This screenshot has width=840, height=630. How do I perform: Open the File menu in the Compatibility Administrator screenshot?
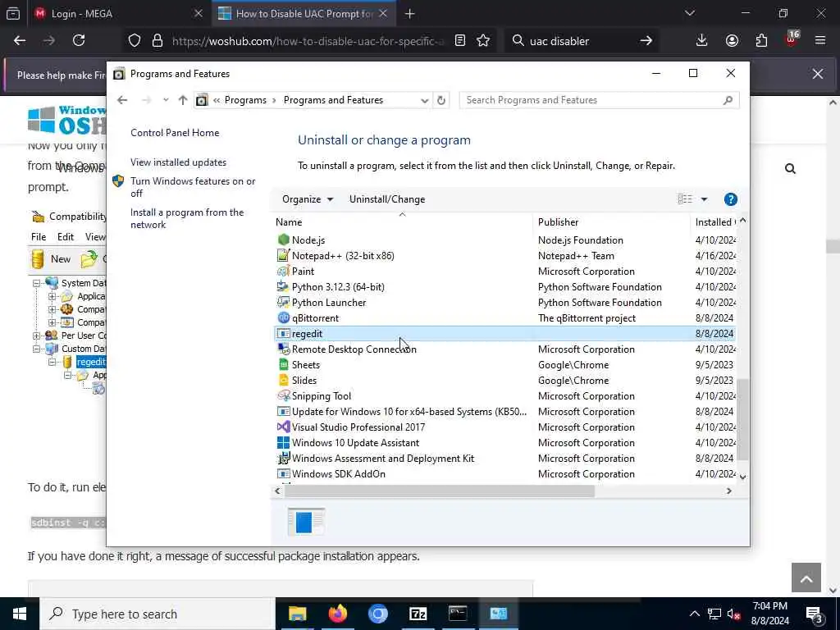tap(39, 237)
